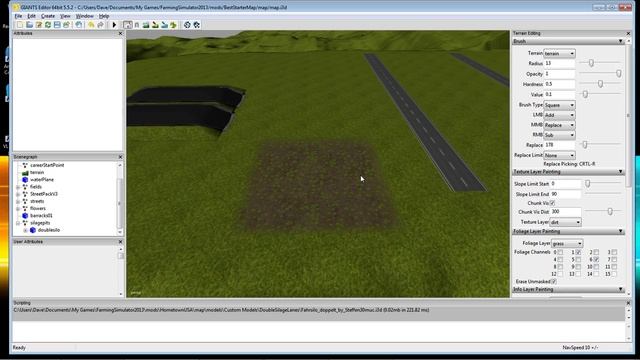Open the Foliage Layer dropdown

(x=567, y=243)
